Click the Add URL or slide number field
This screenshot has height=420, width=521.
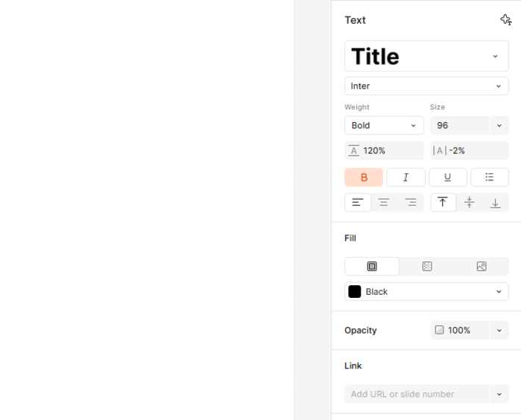click(417, 394)
